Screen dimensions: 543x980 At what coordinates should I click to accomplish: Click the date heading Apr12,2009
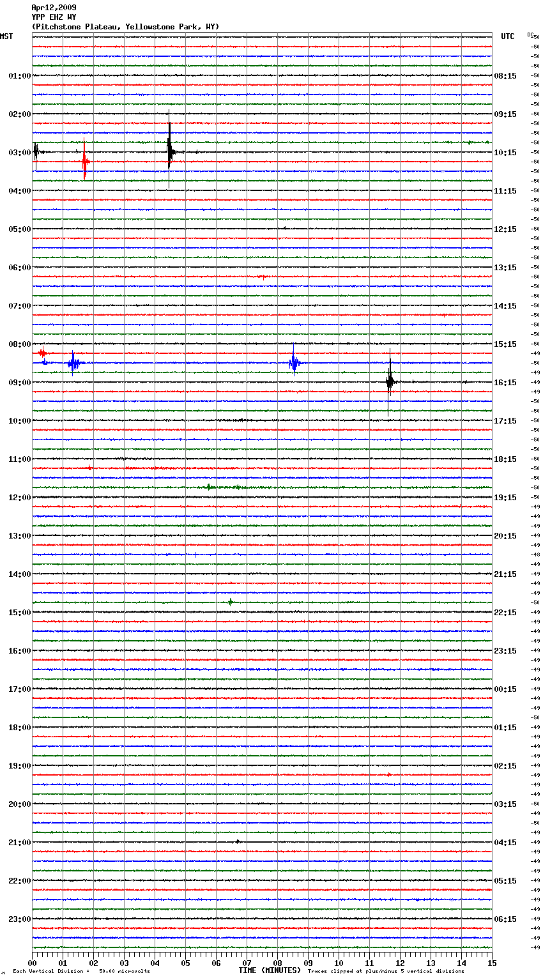tap(54, 8)
